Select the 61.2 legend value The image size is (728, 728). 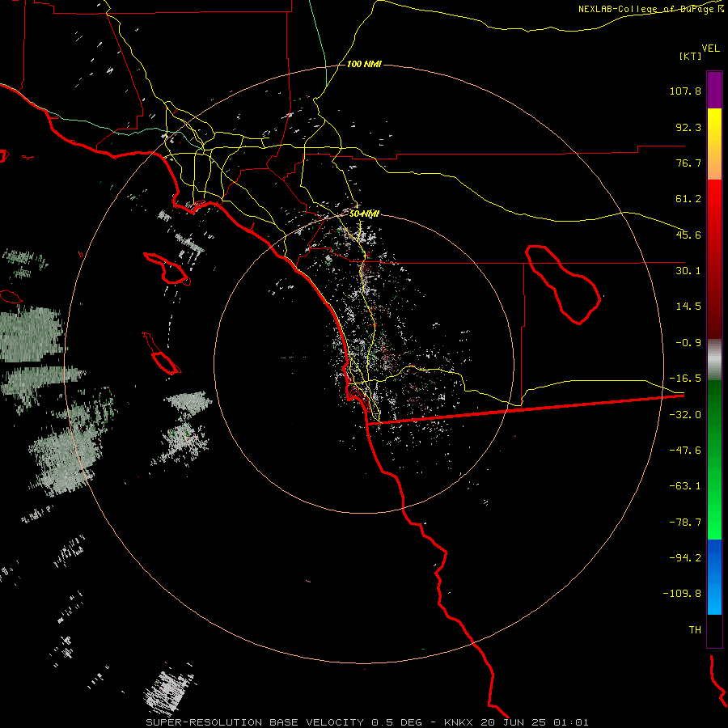(x=688, y=199)
